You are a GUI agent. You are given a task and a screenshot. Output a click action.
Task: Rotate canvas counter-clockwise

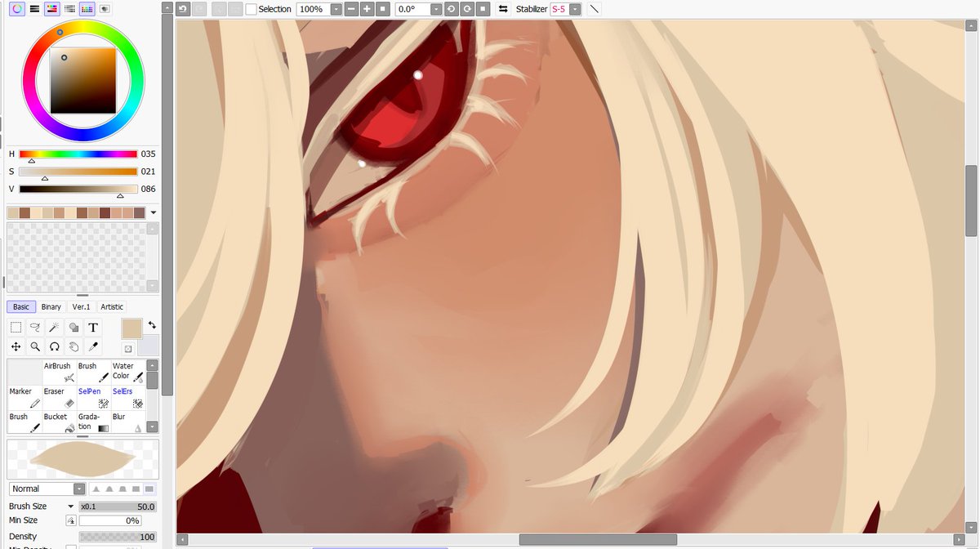coord(451,9)
